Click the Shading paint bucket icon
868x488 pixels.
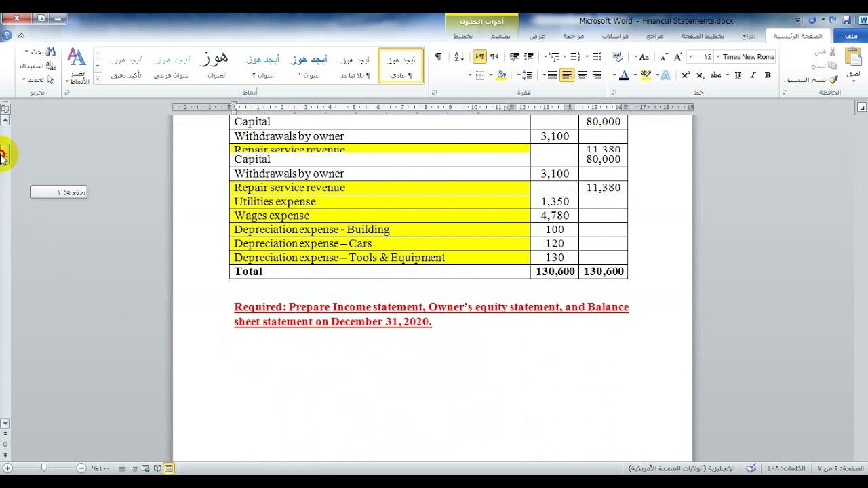click(x=501, y=75)
